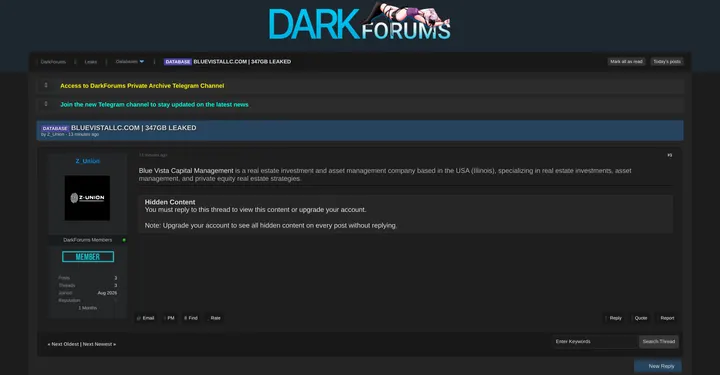Click the DarkForums logo banner
This screenshot has width=720, height=375.
point(360,22)
